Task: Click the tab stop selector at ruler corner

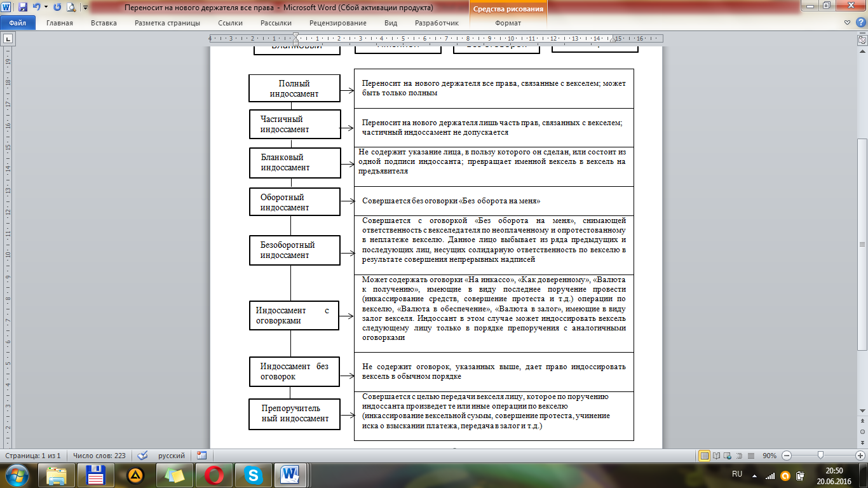Action: (x=8, y=39)
